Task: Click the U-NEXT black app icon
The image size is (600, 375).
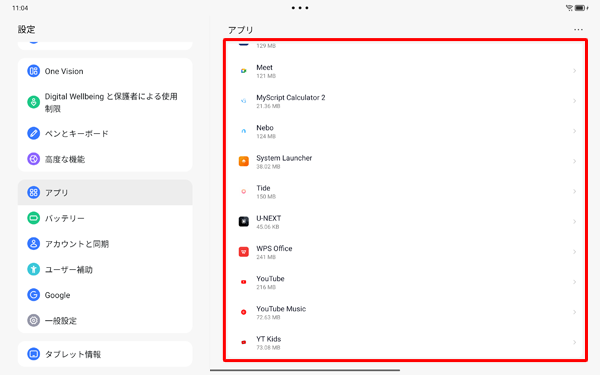Action: 243,222
